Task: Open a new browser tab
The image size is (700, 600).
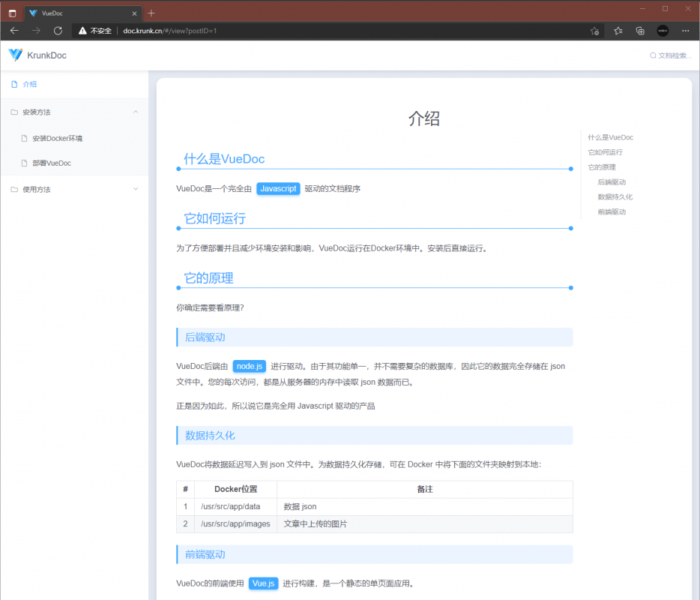Action: 151,13
